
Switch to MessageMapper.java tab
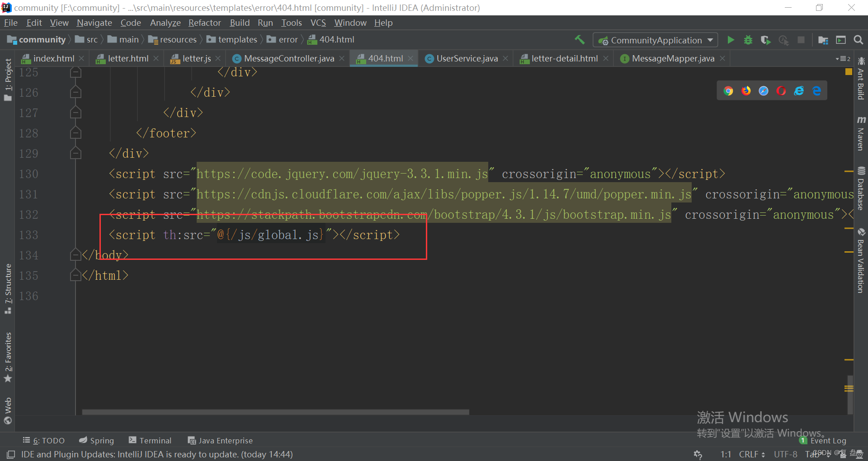pyautogui.click(x=673, y=58)
